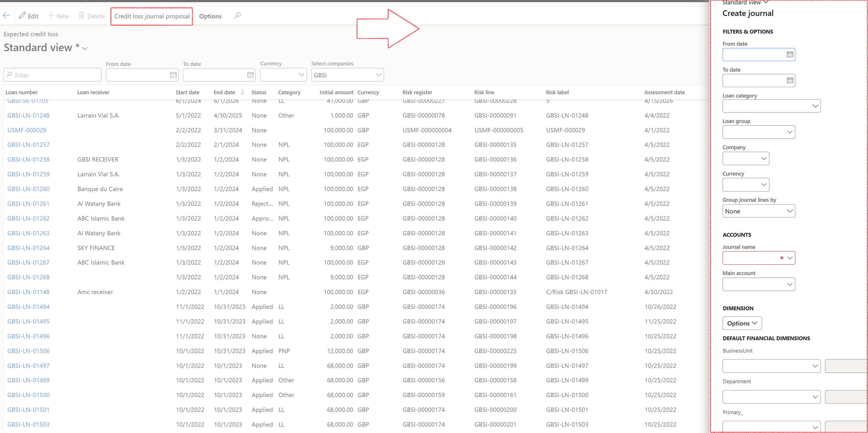This screenshot has height=433, width=868.
Task: Open Credit loss journal proposal menu
Action: coord(152,16)
